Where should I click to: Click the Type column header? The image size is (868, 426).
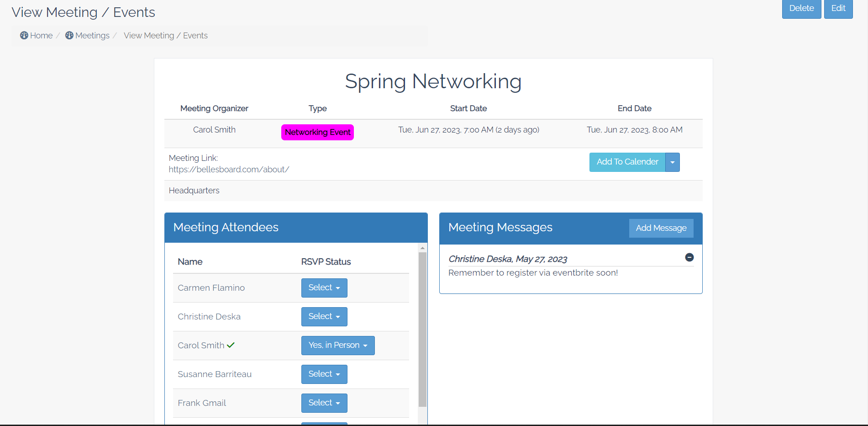click(x=318, y=108)
